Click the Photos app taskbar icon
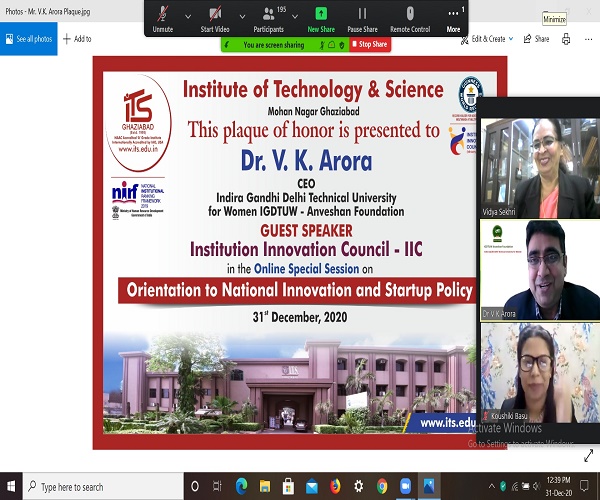The width and height of the screenshot is (600, 500). pos(429,486)
